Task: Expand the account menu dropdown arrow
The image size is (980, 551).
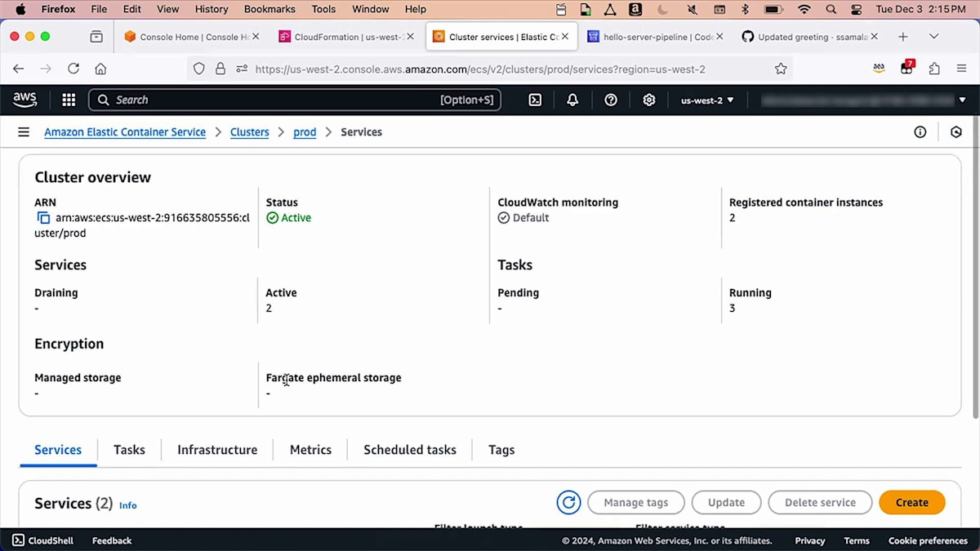Action: coord(961,100)
